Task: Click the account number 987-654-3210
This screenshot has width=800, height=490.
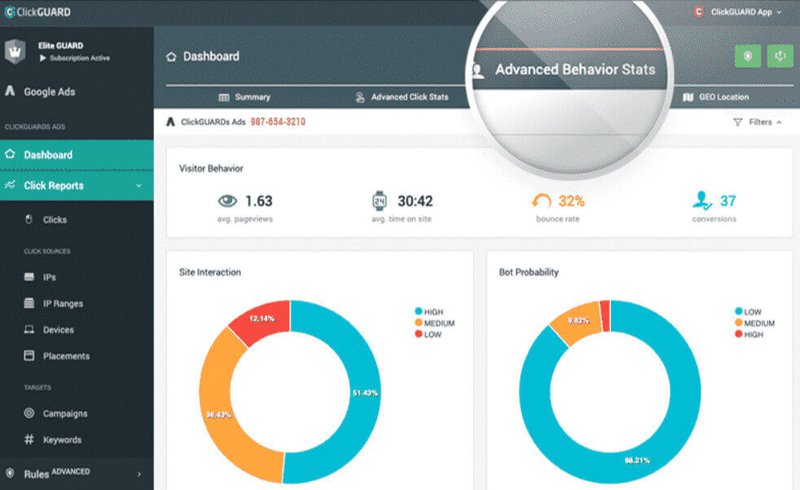Action: tap(278, 121)
